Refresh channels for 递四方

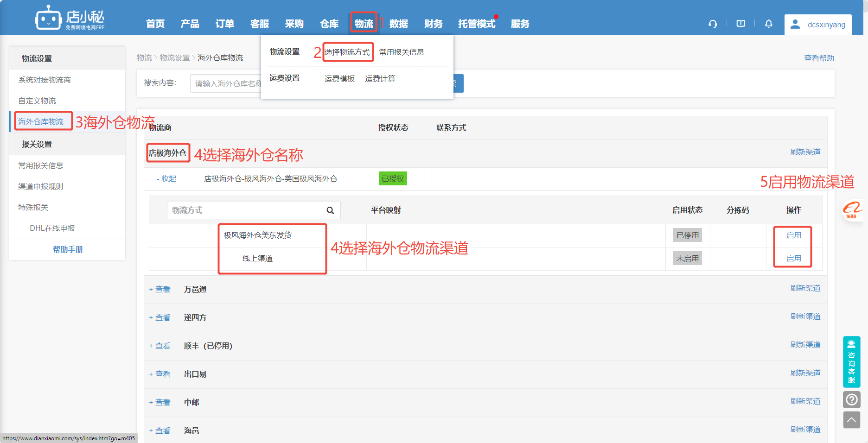click(805, 316)
